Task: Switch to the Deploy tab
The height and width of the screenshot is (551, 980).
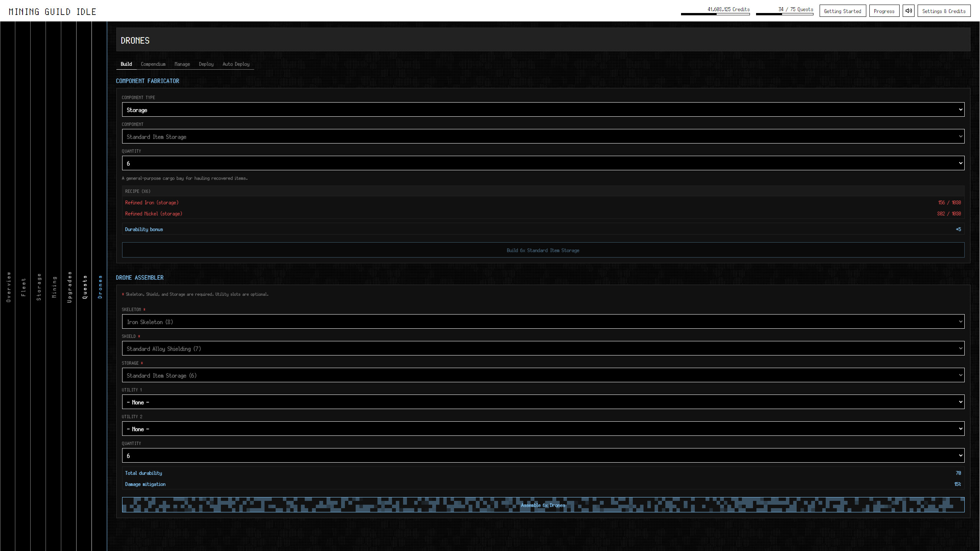Action: pos(206,64)
